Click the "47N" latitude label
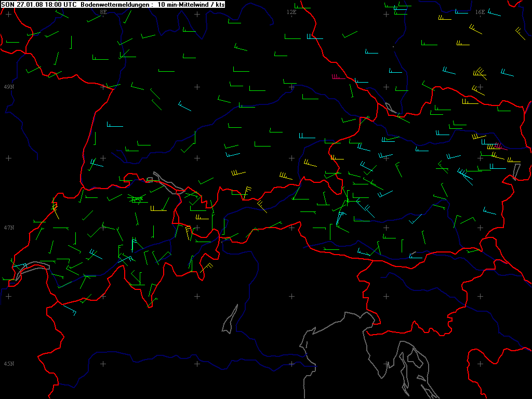Screen dimensions: 532x399 (9, 228)
